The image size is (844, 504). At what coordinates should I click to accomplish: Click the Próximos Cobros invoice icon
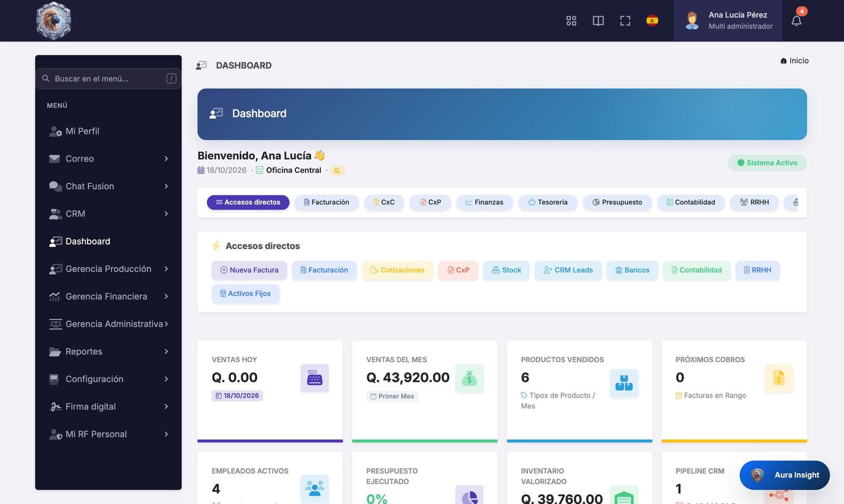pos(778,378)
